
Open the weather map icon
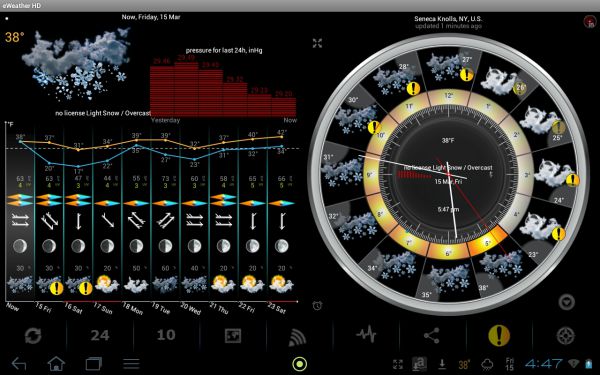tap(233, 336)
